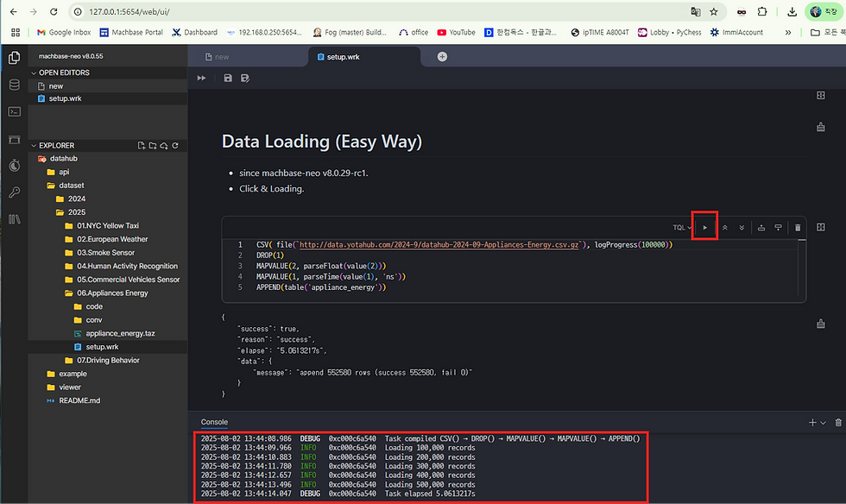
Task: Expand 04.Human Activity Recognition folder
Action: 108,267
